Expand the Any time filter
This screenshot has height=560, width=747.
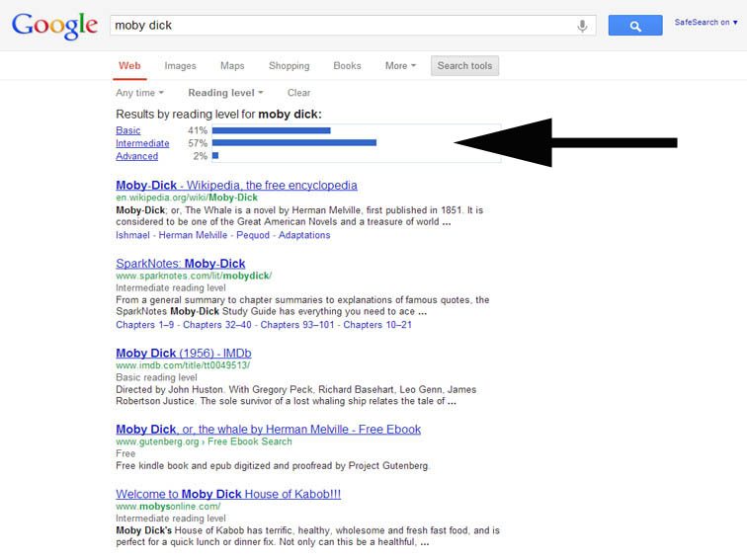pos(139,93)
